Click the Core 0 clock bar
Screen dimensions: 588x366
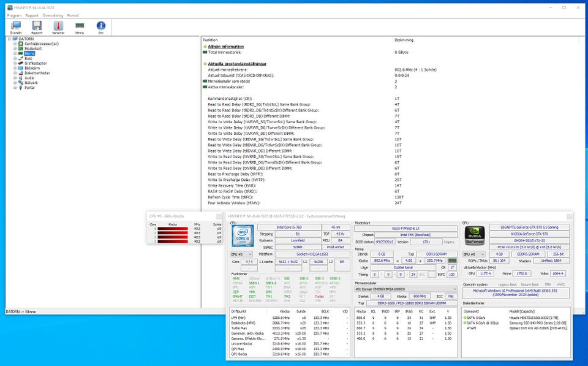[174, 229]
